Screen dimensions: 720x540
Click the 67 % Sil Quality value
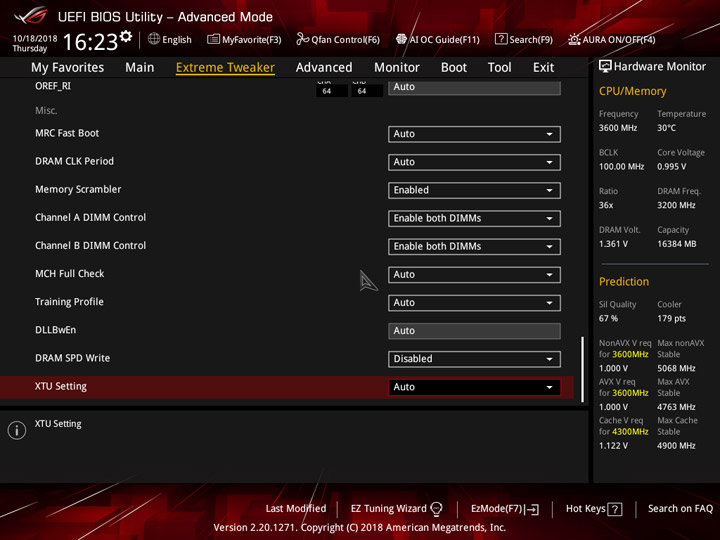point(608,319)
